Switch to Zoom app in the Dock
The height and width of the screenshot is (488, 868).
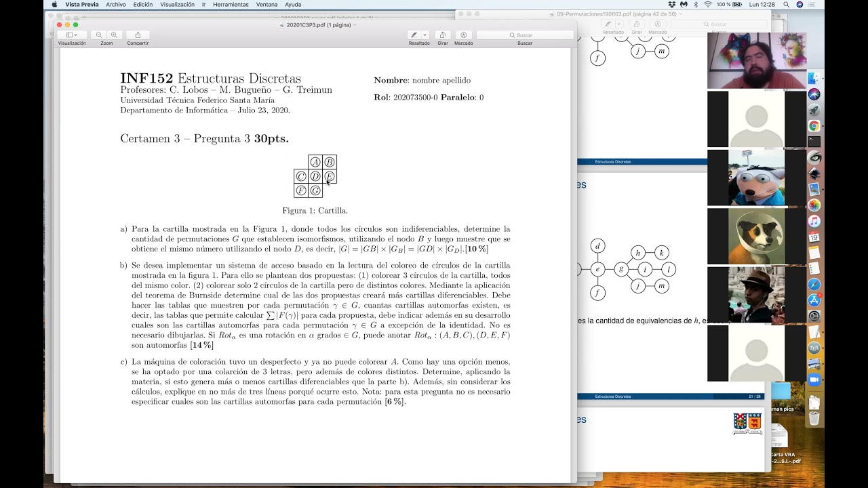click(814, 380)
